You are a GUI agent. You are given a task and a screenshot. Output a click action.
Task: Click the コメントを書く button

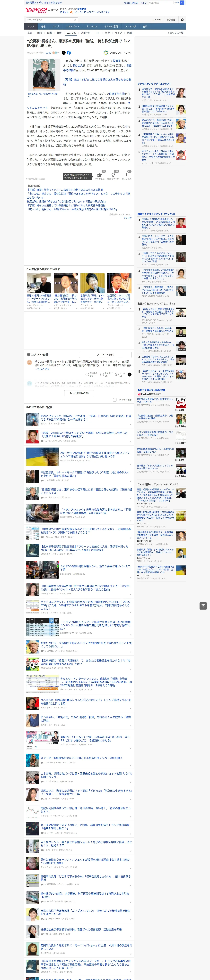(105, 355)
